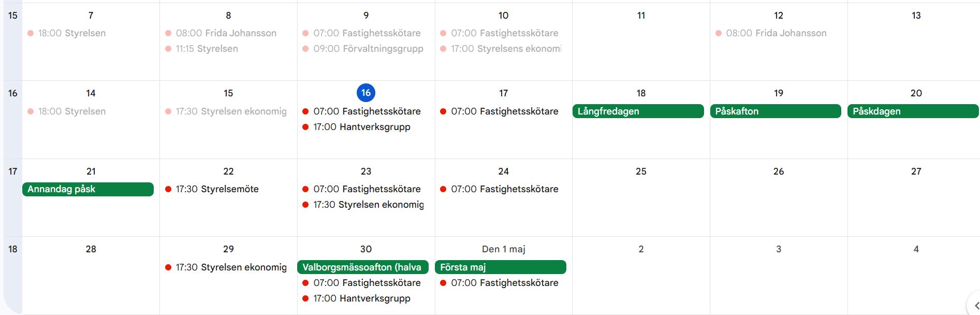Select the Påskdagen green event chip

click(913, 111)
